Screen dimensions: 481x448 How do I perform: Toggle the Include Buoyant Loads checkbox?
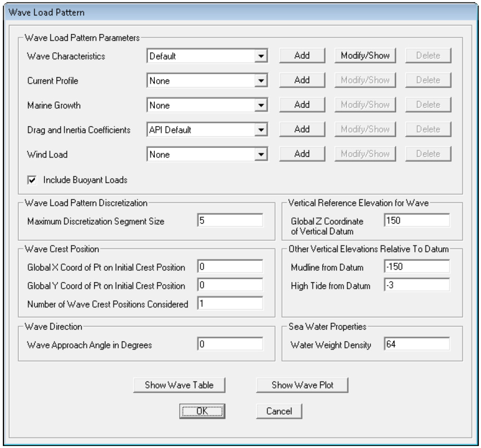(x=32, y=180)
